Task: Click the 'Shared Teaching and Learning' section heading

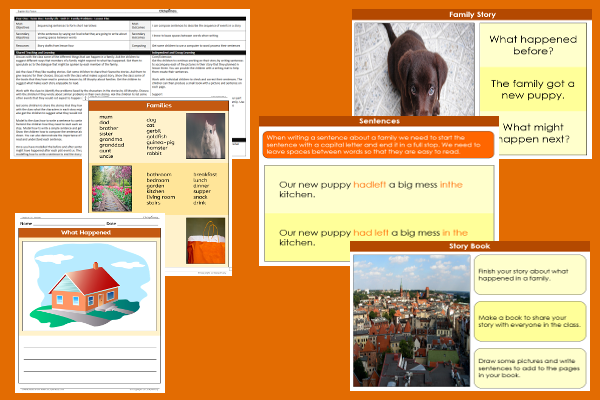Action: point(35,52)
